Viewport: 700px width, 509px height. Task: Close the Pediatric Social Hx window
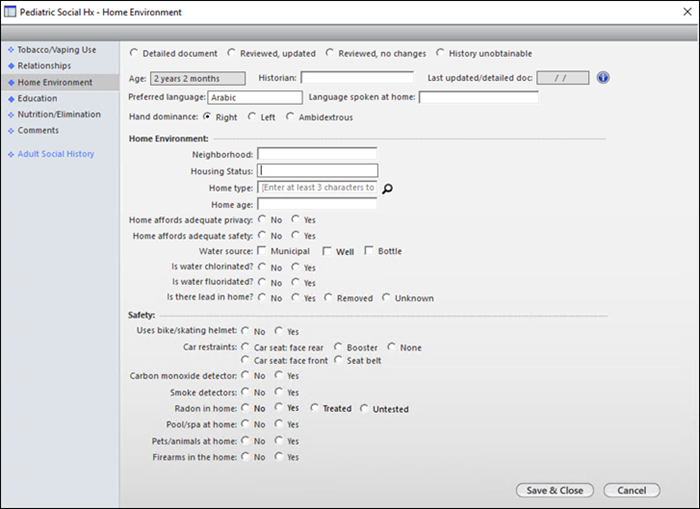coord(682,12)
